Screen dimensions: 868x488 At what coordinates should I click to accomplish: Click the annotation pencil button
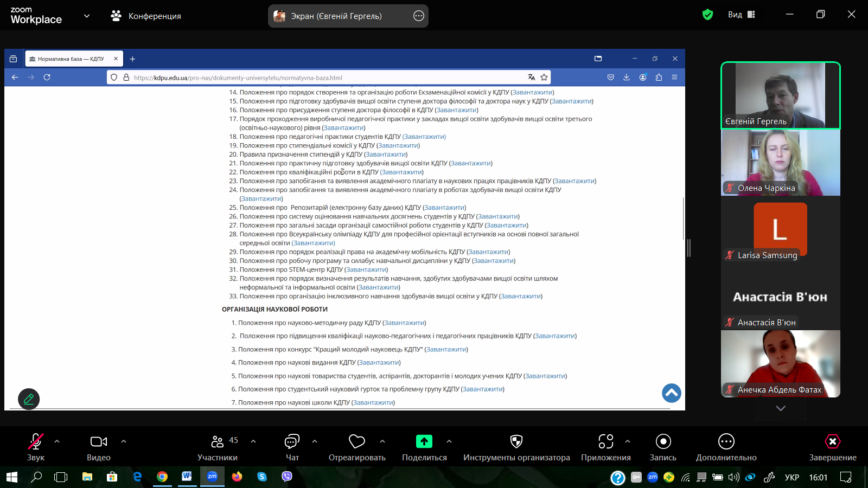click(x=29, y=399)
